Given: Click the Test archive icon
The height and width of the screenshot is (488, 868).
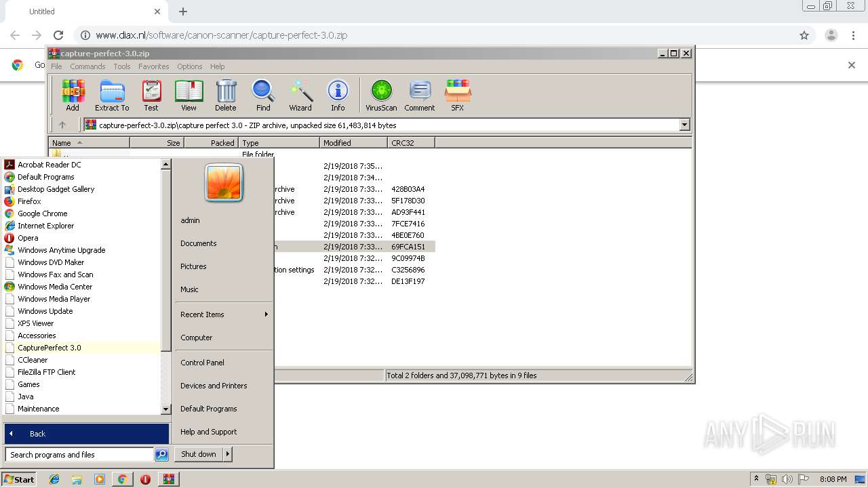Looking at the screenshot, I should (151, 95).
